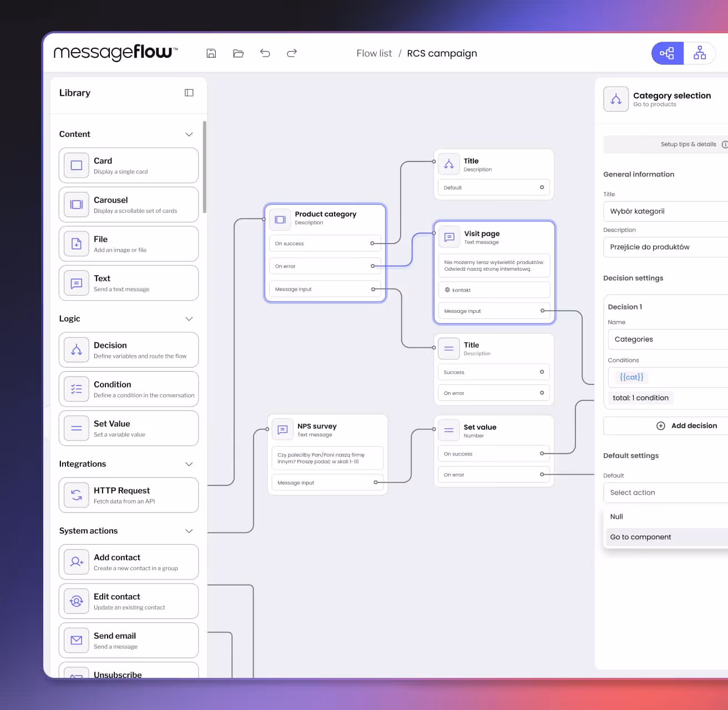Open the Setup tips & details tab
This screenshot has height=710, width=728.
point(689,144)
